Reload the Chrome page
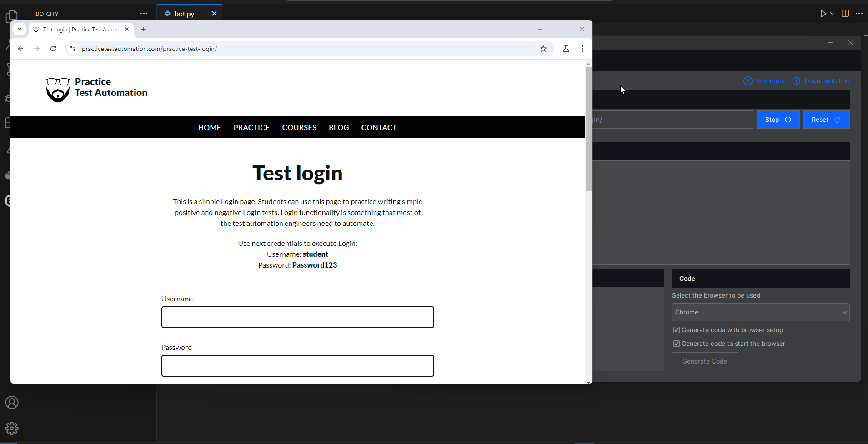Viewport: 868px width, 444px height. (x=53, y=49)
